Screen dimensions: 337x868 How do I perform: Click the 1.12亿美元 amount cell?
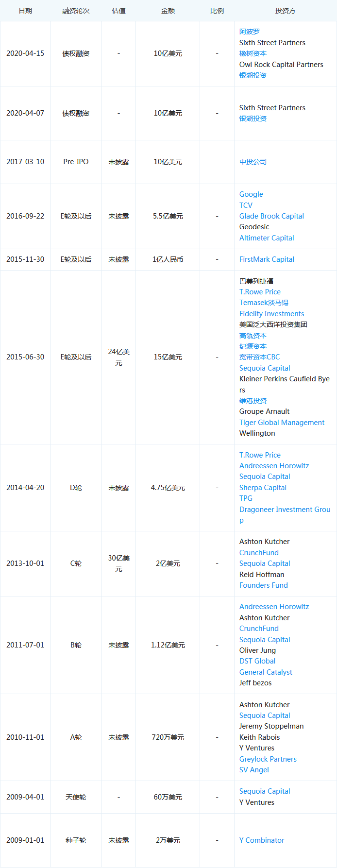pyautogui.click(x=168, y=645)
